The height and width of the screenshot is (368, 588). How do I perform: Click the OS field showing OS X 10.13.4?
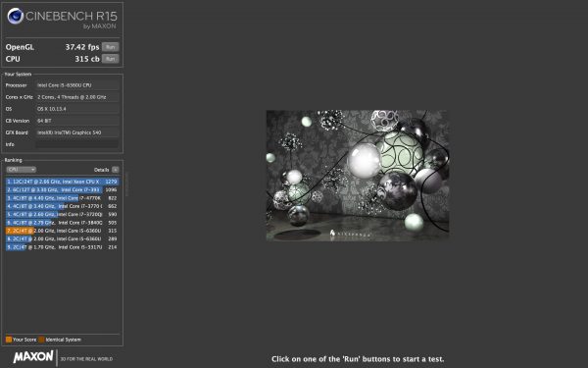click(x=77, y=109)
